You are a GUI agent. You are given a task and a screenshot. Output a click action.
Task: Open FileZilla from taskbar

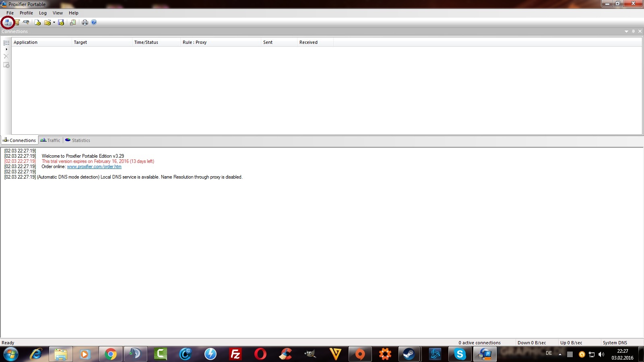point(235,354)
